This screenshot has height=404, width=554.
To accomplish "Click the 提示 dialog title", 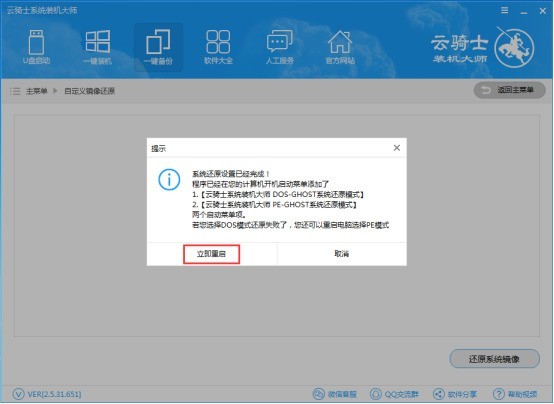I will click(158, 148).
